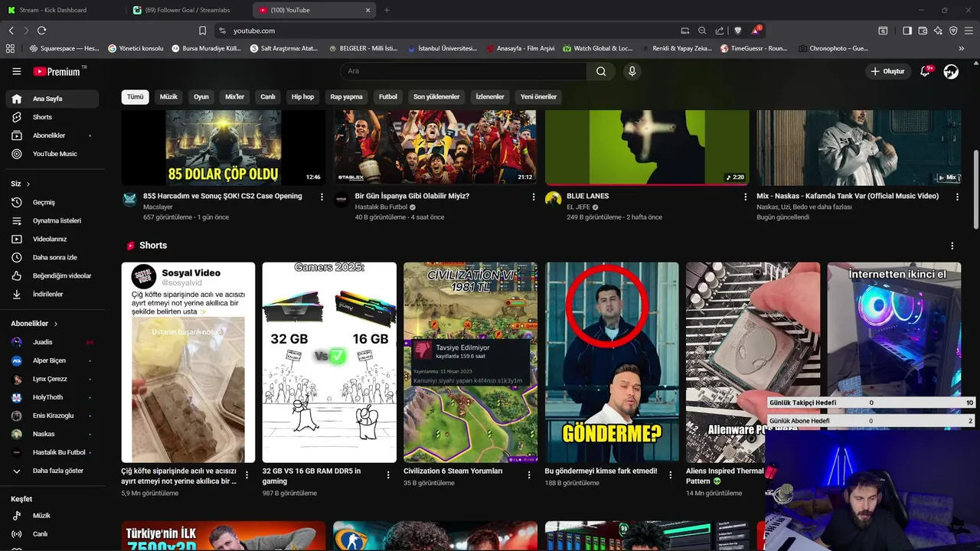Open zoom control in the address bar
The height and width of the screenshot is (551, 980).
[702, 31]
